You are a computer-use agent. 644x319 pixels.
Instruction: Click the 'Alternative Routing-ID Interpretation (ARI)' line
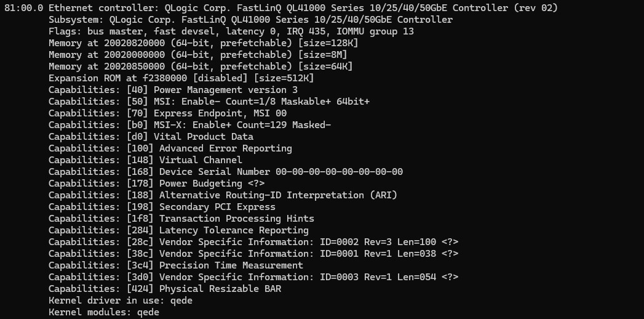(x=223, y=195)
